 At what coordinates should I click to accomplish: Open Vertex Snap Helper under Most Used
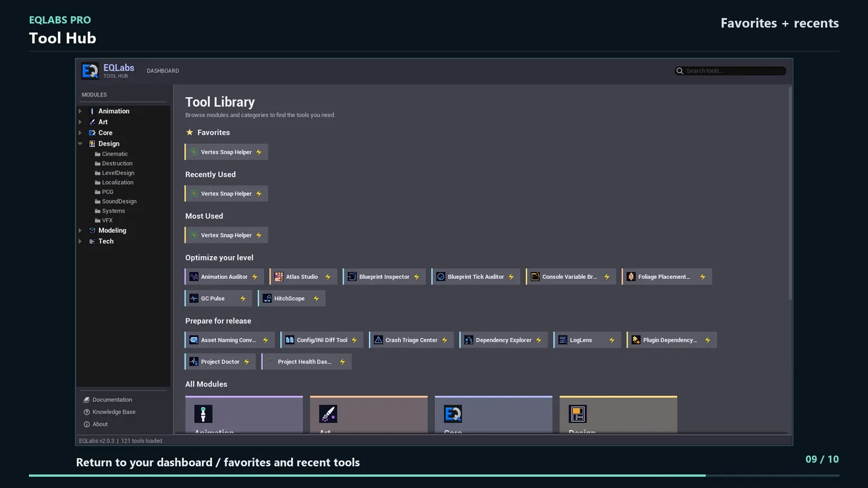pyautogui.click(x=226, y=235)
